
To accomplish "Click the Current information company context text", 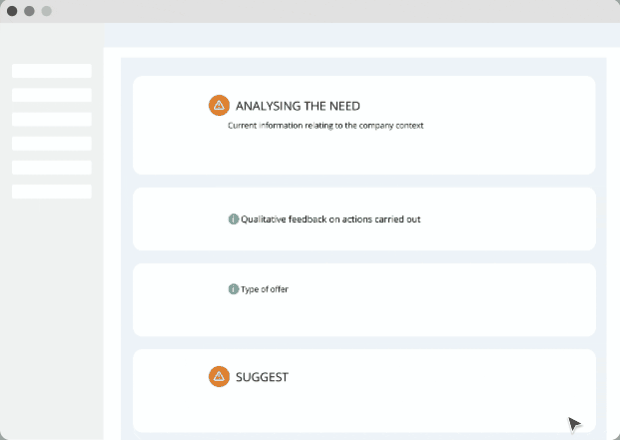I will [325, 126].
